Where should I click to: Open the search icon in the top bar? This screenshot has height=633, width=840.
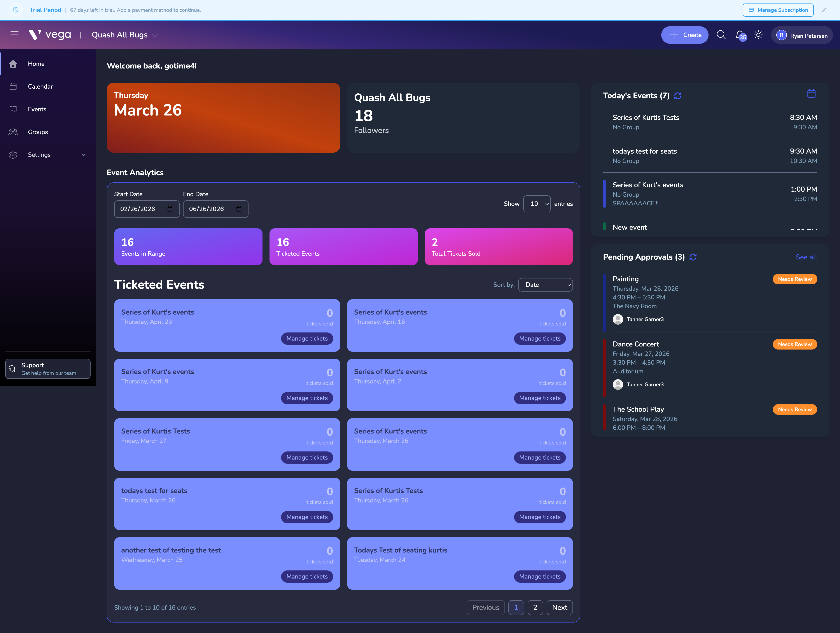[x=721, y=35]
